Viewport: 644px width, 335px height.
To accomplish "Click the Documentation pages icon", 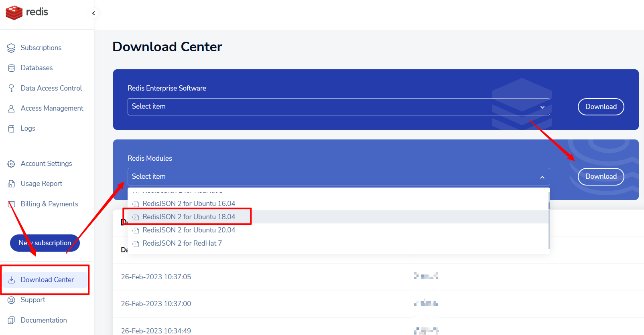I will [11, 320].
